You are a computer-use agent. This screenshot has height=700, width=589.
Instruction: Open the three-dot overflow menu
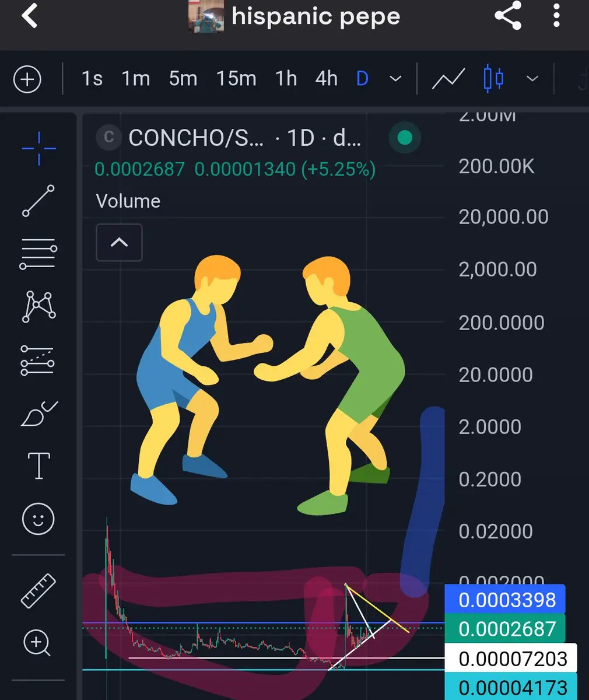556,16
